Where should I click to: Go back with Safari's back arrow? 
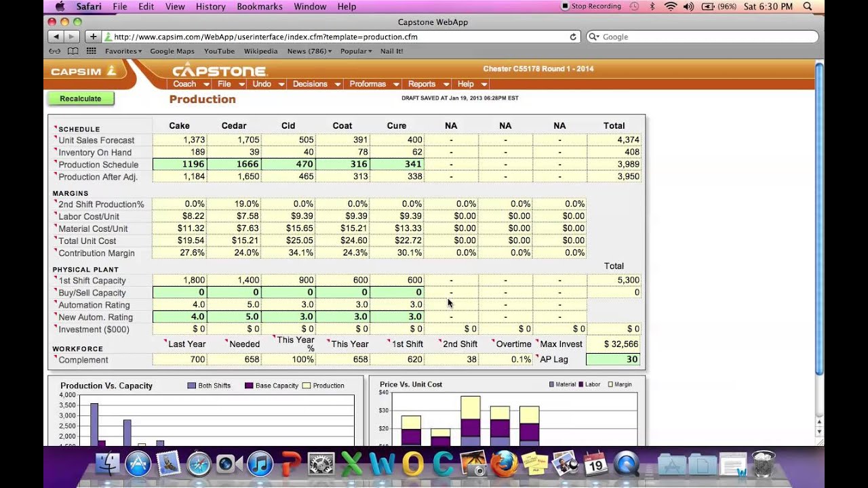[x=56, y=37]
